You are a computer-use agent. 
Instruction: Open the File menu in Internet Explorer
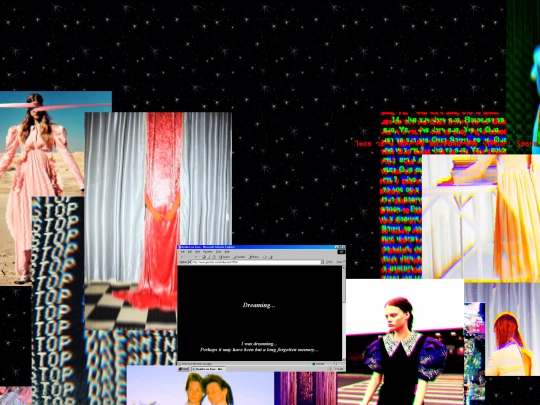tap(183, 252)
